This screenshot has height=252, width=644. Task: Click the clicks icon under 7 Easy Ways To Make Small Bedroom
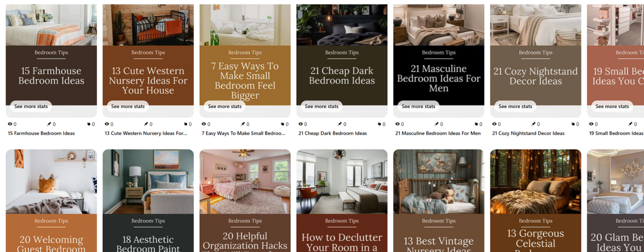pyautogui.click(x=282, y=124)
